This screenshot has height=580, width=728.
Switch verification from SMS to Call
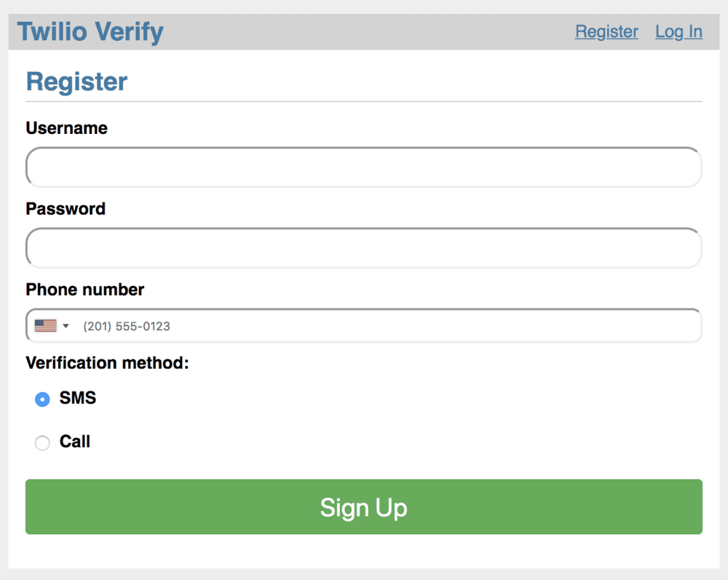pos(42,442)
